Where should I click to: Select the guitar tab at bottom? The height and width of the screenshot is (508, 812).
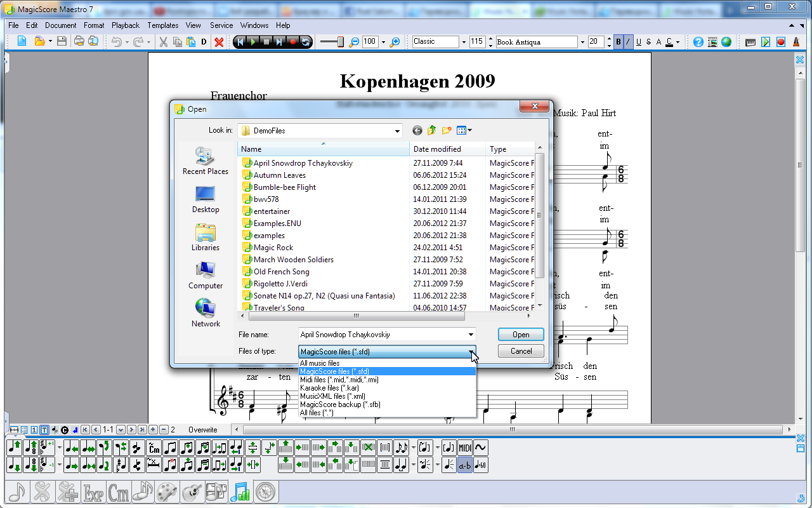(192, 491)
